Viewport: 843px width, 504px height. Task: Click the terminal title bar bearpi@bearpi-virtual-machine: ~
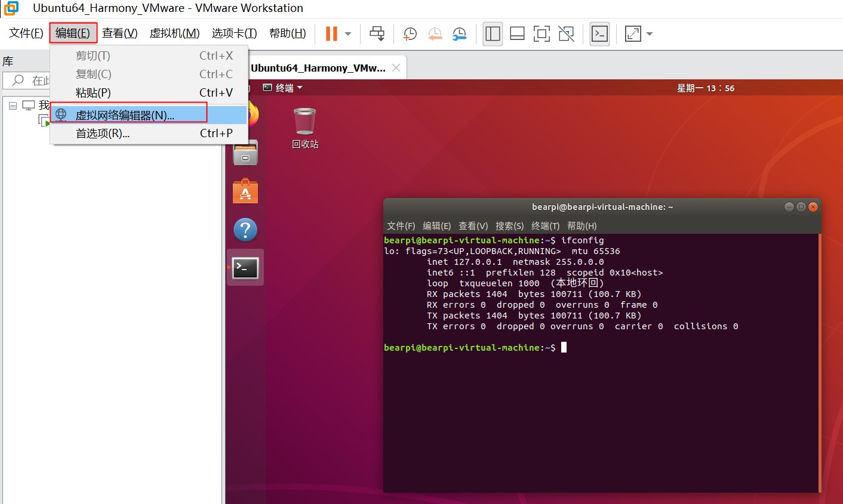point(602,207)
